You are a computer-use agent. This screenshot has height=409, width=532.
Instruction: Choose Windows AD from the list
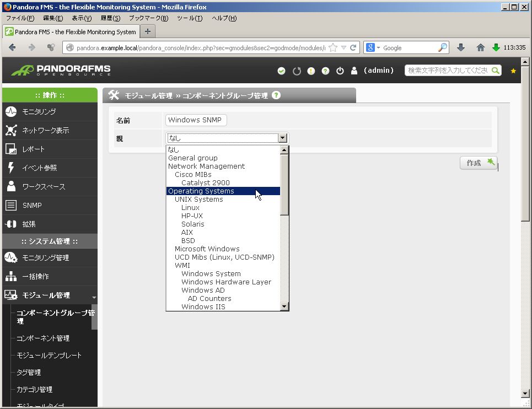(223, 290)
